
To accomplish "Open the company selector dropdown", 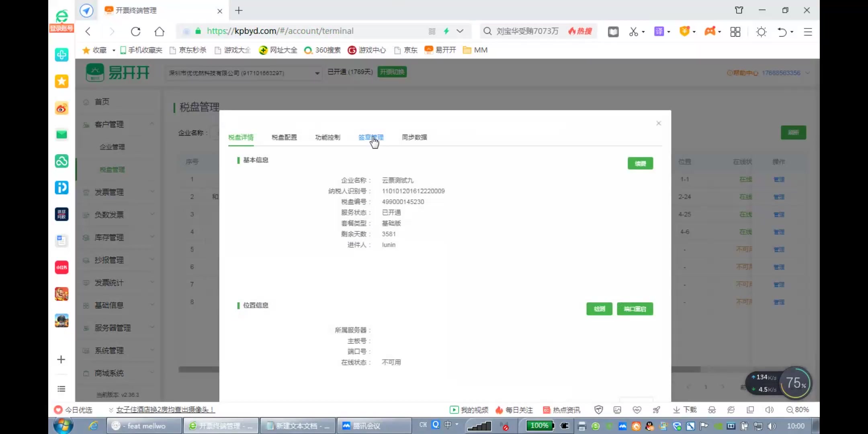I will (x=244, y=73).
